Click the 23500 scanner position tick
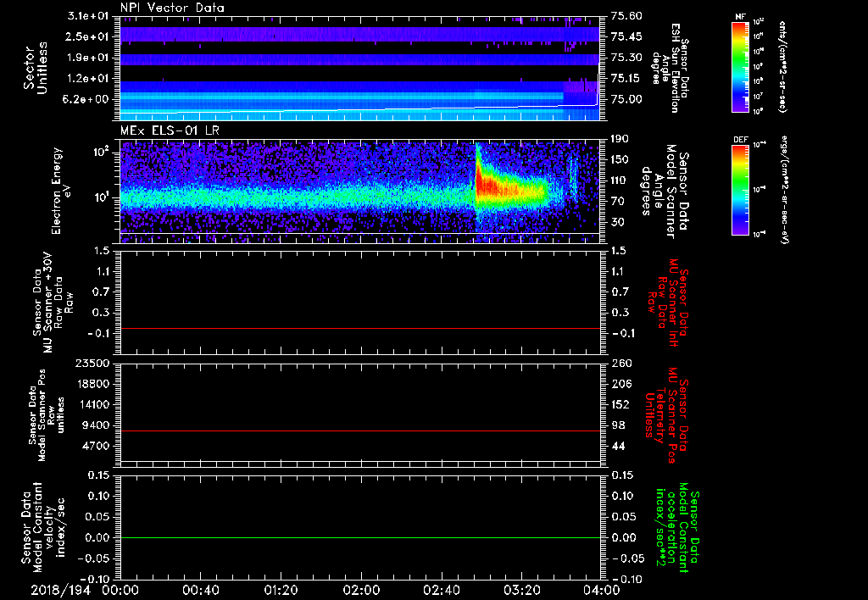The width and height of the screenshot is (868, 600). point(92,363)
